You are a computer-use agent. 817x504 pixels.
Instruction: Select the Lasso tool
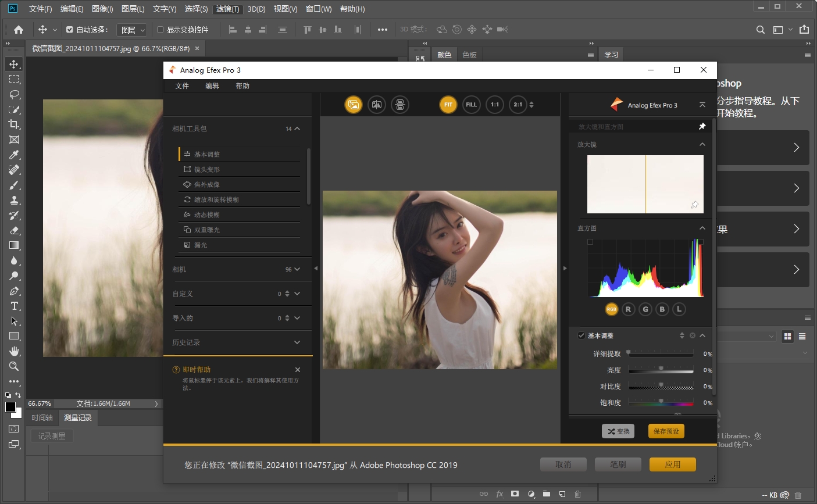[14, 94]
